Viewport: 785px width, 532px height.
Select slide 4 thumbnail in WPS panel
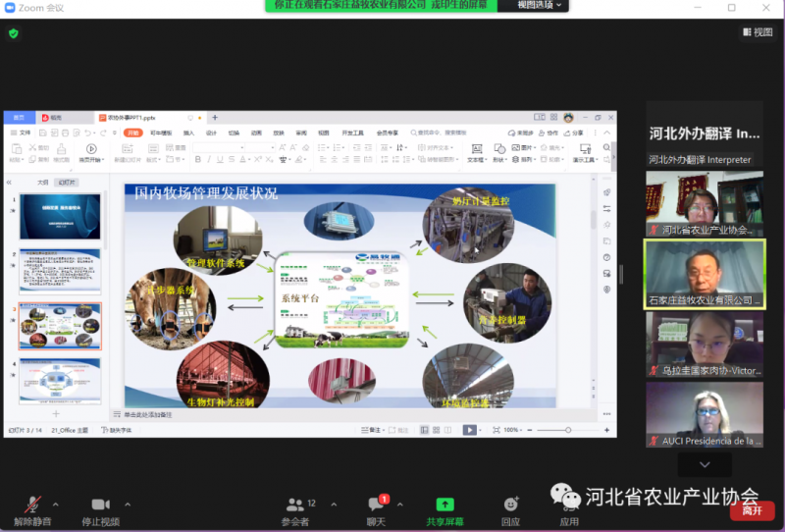60,381
